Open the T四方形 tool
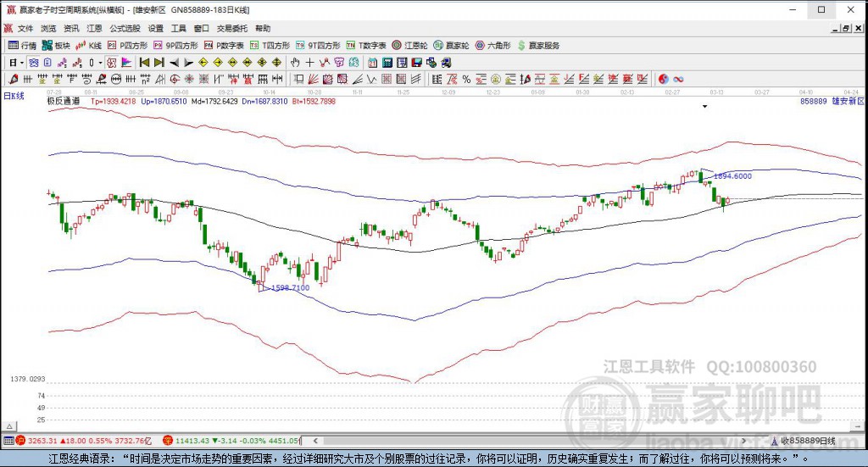868x467 pixels. [270, 46]
